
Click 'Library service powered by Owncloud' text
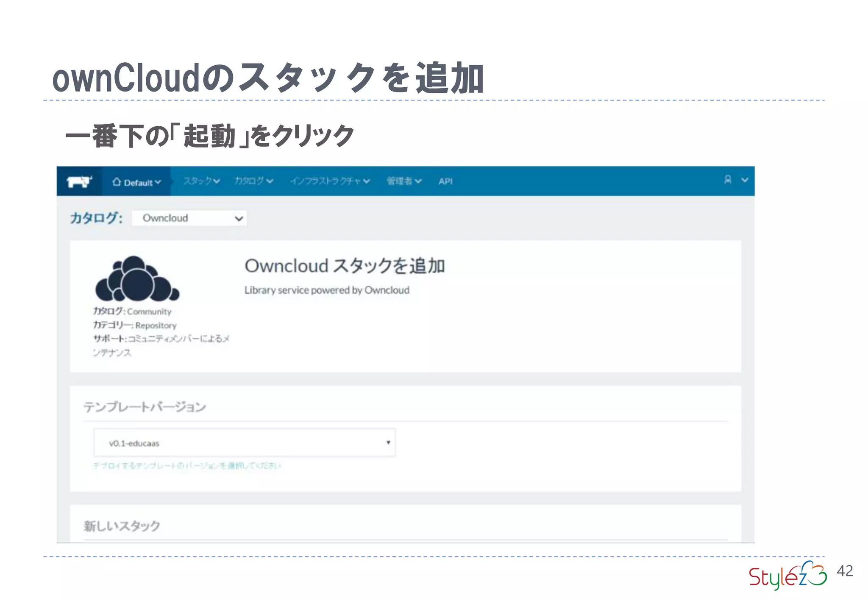327,290
